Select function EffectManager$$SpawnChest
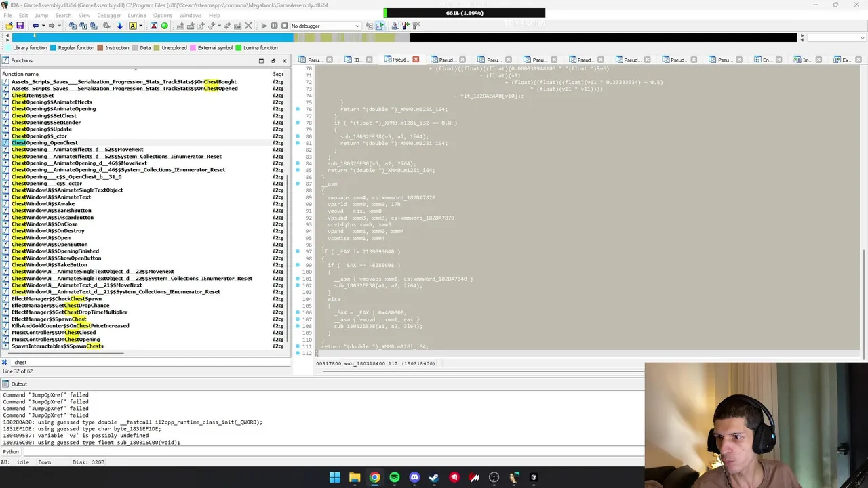 (x=49, y=319)
